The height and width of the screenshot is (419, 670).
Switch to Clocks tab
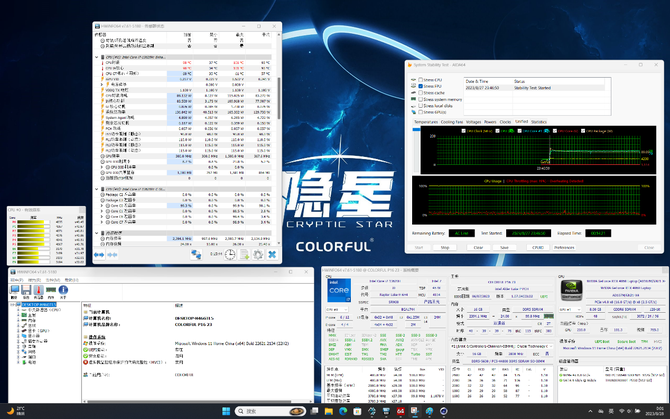[505, 122]
